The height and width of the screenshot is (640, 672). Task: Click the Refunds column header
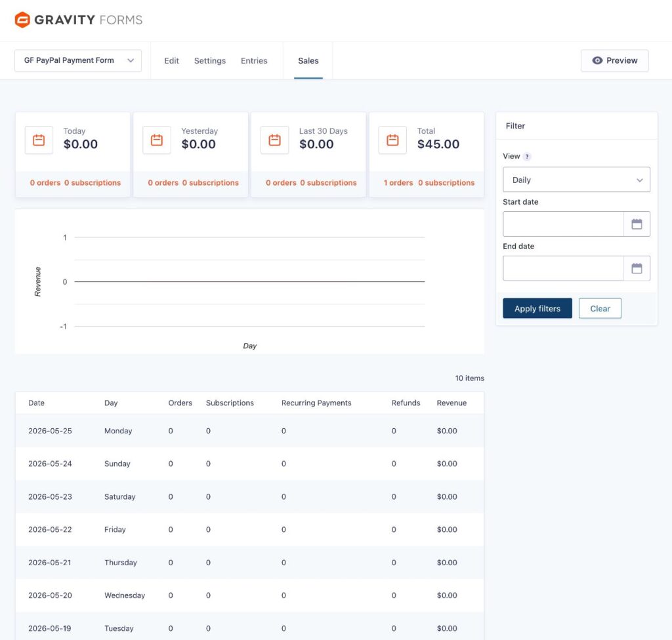(x=406, y=403)
